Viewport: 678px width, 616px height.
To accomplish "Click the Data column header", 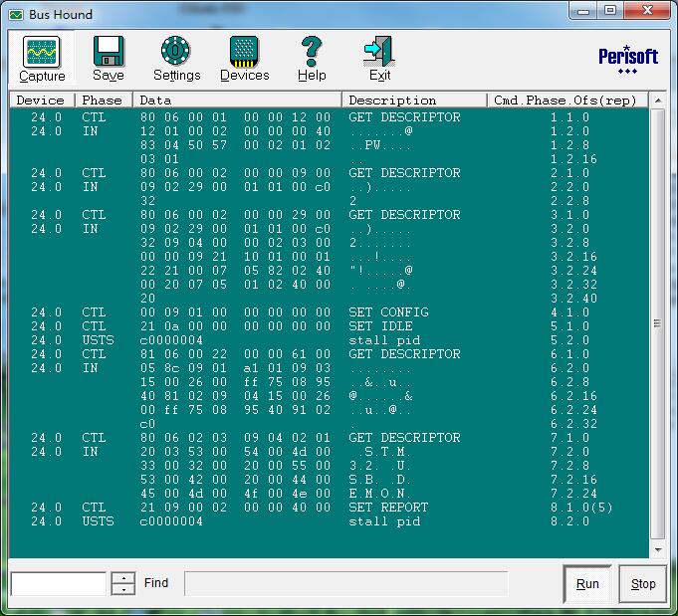I will pyautogui.click(x=237, y=101).
